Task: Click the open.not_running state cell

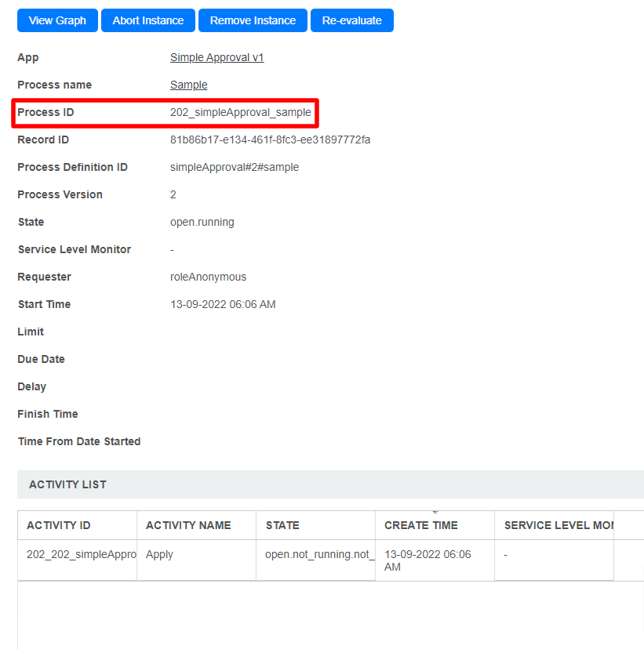Action: [319, 555]
